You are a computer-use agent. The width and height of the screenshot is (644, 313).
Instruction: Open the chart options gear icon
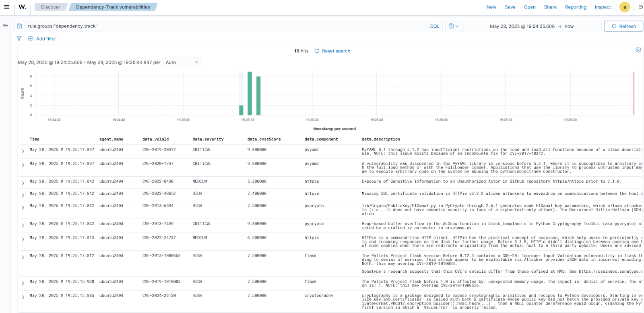tap(638, 49)
